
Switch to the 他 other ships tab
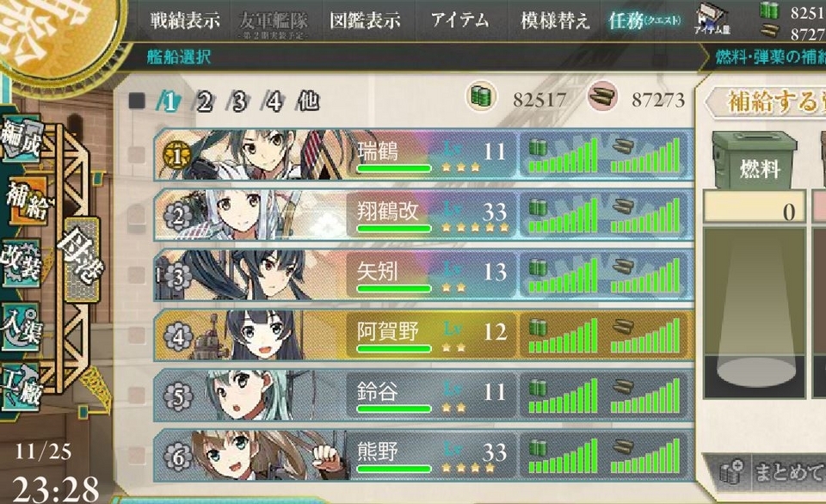pos(308,100)
